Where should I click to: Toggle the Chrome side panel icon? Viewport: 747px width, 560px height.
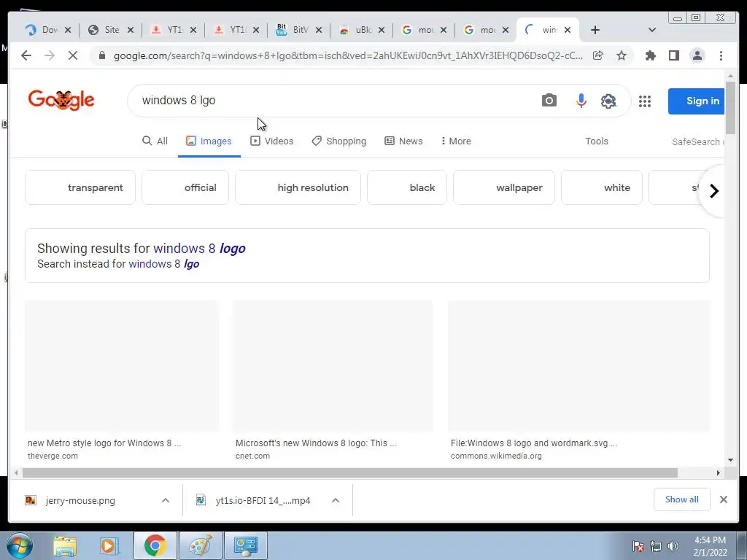pyautogui.click(x=673, y=55)
